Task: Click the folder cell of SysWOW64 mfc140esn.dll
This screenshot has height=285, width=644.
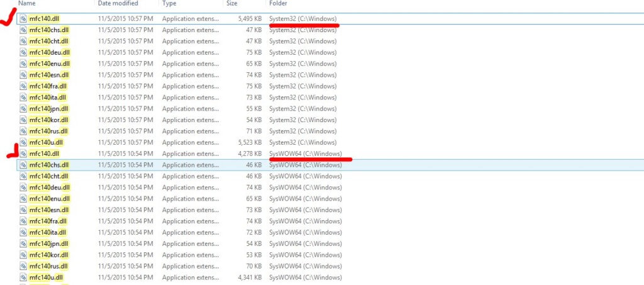Action: click(305, 210)
